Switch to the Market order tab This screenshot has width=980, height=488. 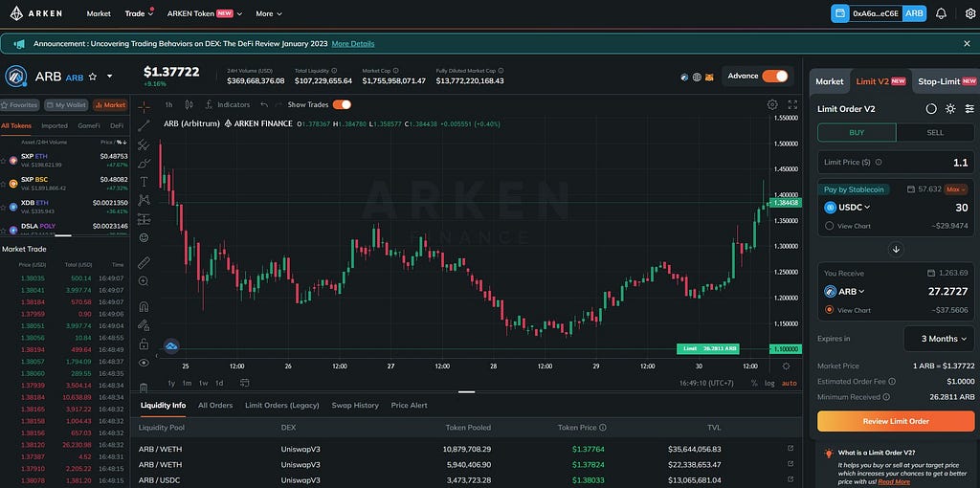click(x=830, y=81)
